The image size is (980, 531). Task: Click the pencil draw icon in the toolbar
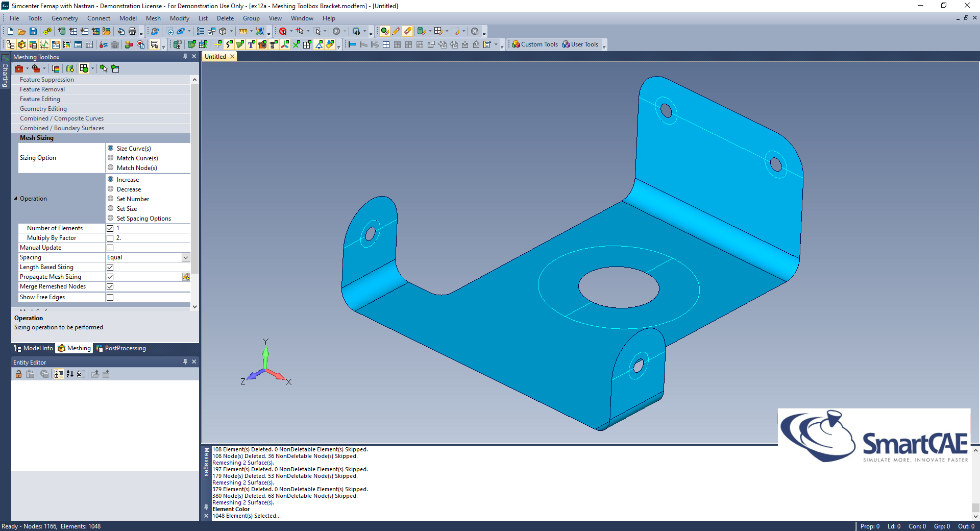coord(396,31)
